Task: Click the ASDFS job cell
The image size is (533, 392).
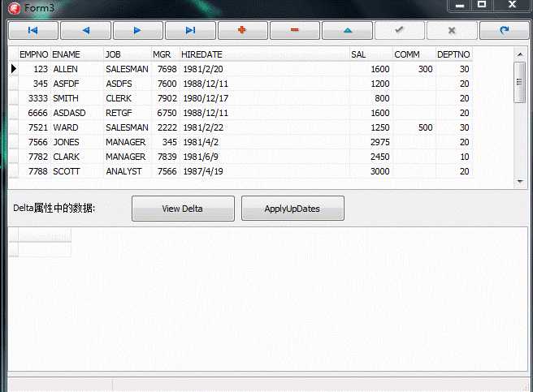Action: (128, 84)
